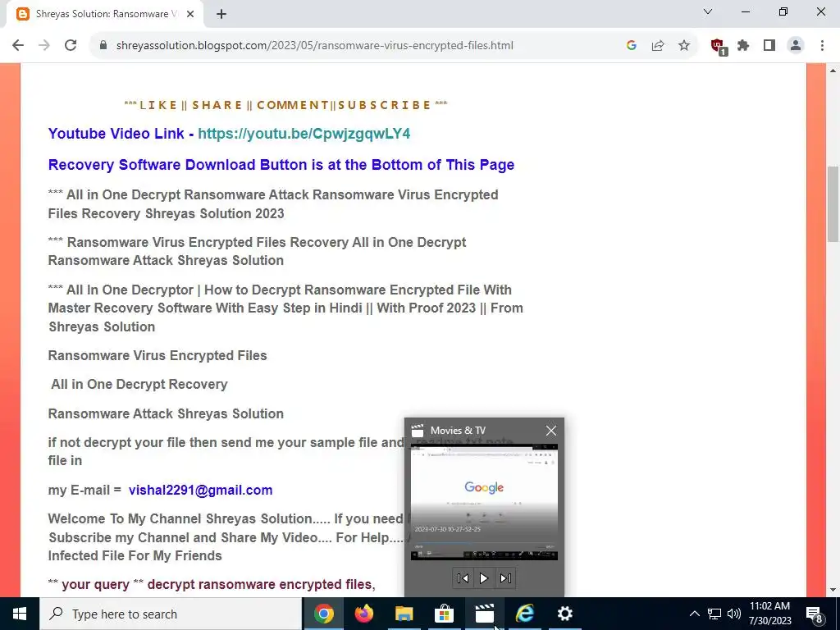Reload the page with the refresh icon

point(71,46)
